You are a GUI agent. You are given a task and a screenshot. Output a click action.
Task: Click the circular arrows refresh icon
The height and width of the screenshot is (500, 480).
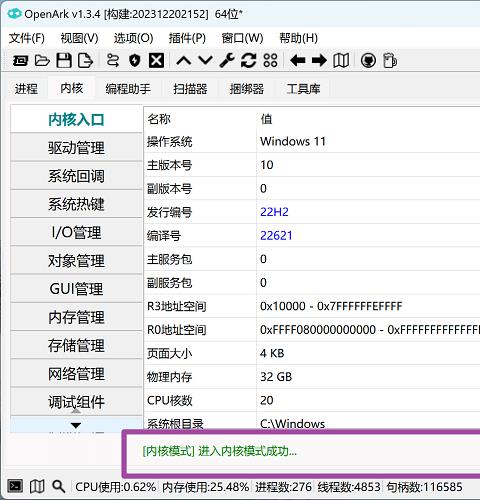pos(249,61)
